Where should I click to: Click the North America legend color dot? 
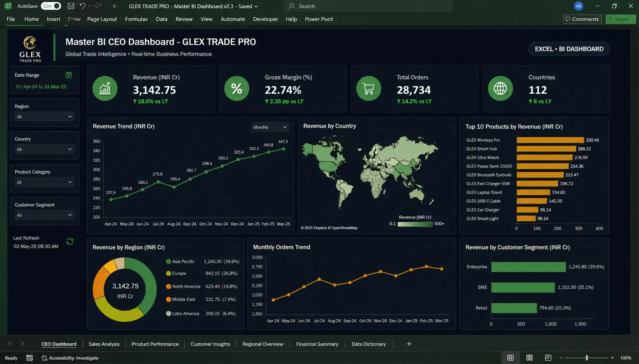[169, 287]
